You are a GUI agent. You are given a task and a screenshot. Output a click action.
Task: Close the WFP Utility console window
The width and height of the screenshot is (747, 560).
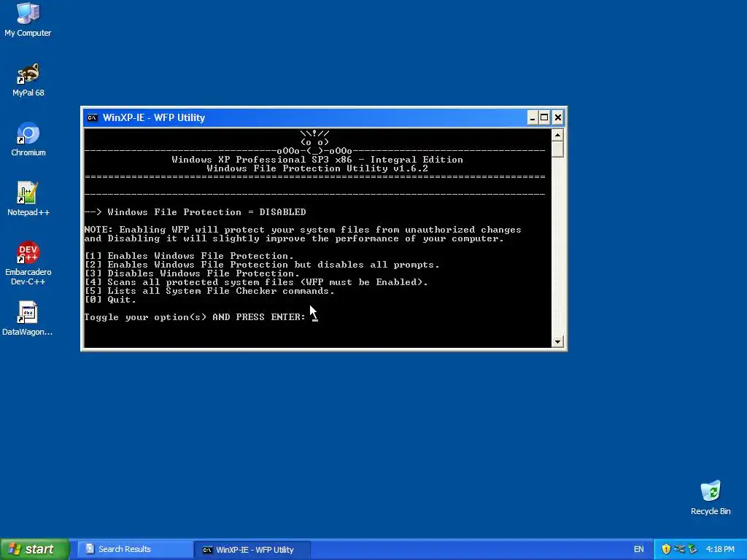click(x=558, y=117)
